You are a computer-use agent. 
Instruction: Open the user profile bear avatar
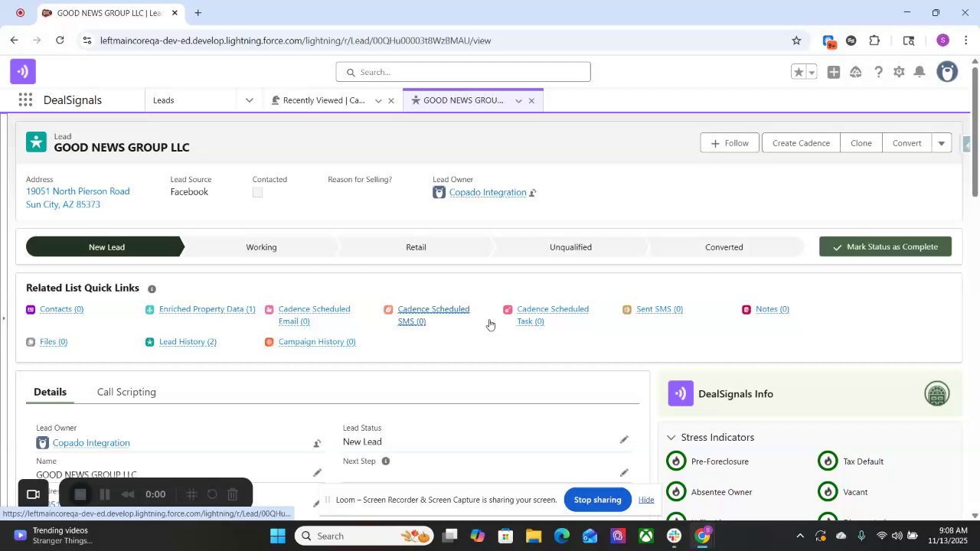point(948,72)
